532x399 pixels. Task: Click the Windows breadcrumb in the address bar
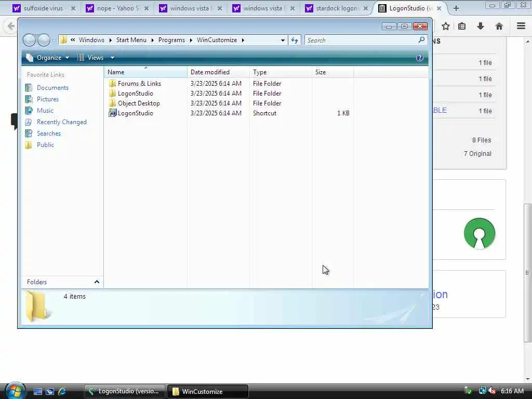[91, 40]
